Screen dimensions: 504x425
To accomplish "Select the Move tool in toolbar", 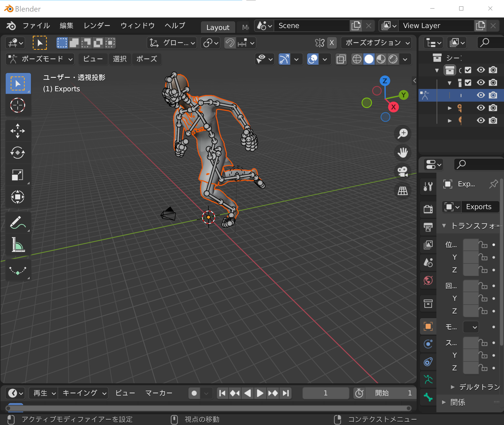I will (x=17, y=130).
